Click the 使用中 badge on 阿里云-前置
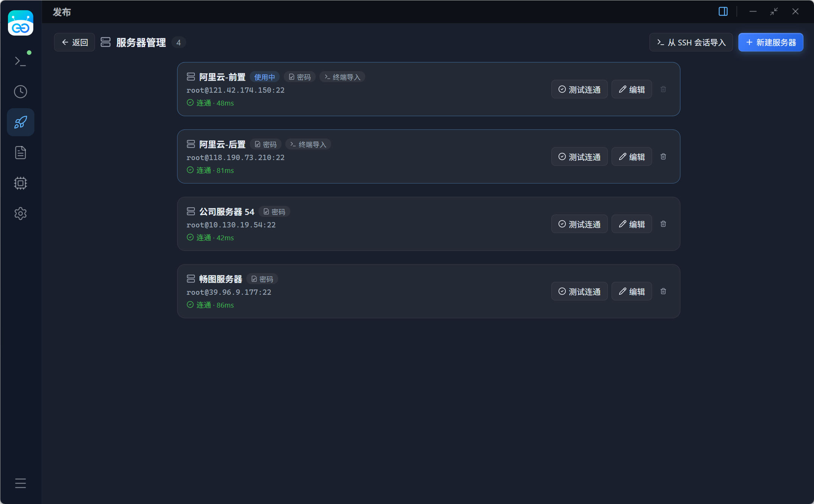Screen dimensions: 814x504 265,77
